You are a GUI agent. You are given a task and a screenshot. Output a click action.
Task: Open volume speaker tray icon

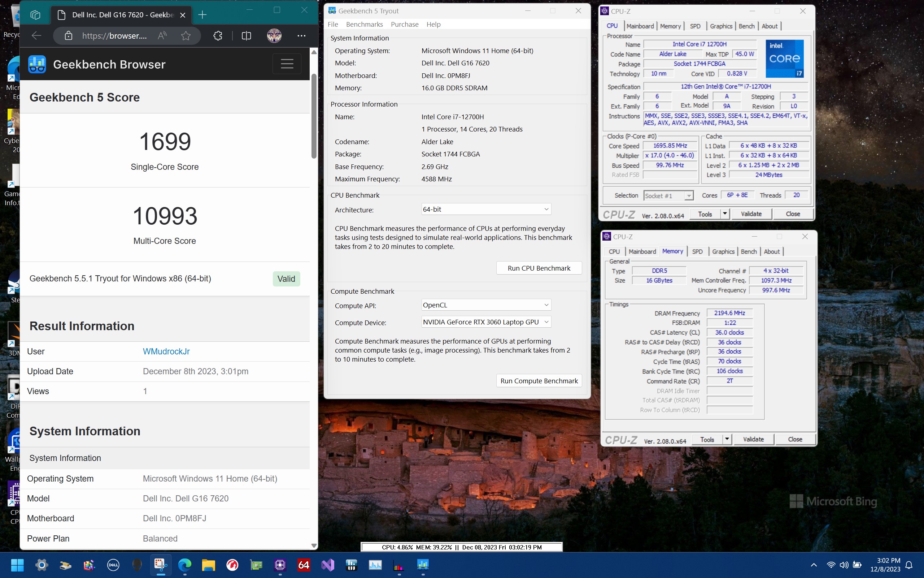pyautogui.click(x=844, y=565)
